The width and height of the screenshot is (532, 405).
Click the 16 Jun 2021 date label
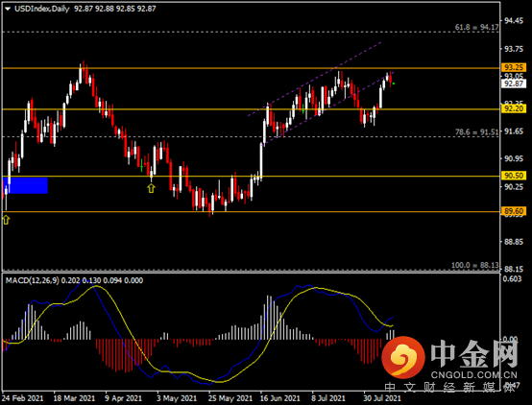[x=280, y=398]
